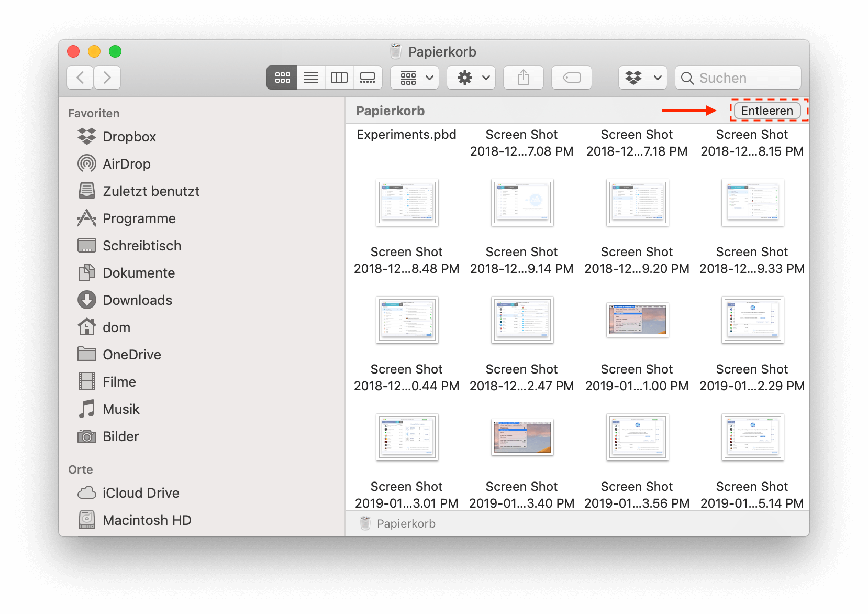Viewport: 868px width, 614px height.
Task: Select thumbnail above Screen Shot 2019-01...2.29 PM
Action: pos(753,320)
